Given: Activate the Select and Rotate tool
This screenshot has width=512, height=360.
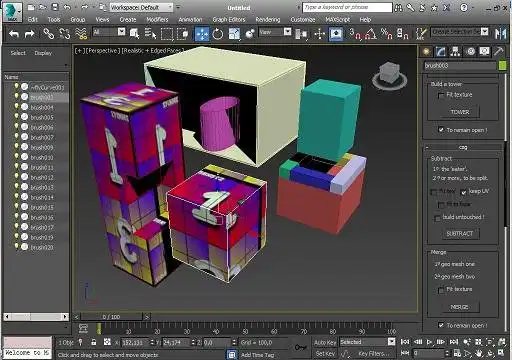Looking at the screenshot, I should [x=218, y=34].
